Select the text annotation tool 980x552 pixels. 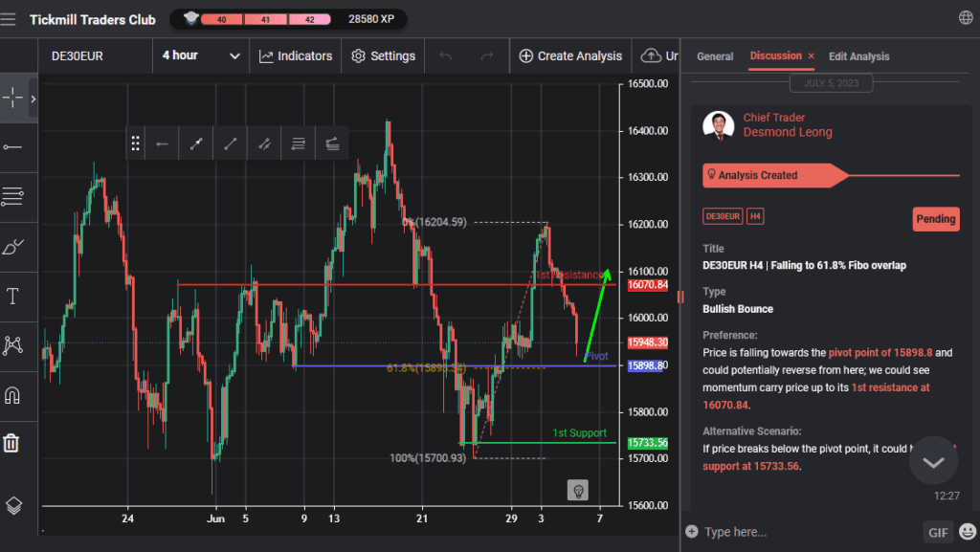(13, 296)
